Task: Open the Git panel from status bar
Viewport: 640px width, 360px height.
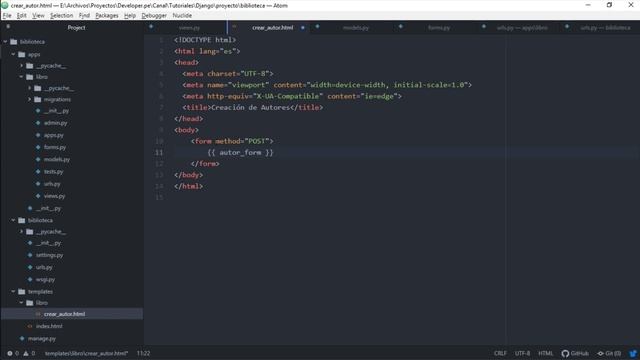Action: point(609,353)
